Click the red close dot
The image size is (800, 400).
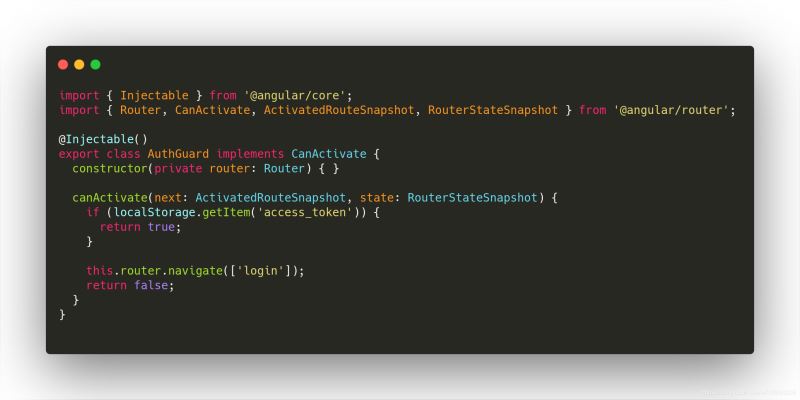(63, 65)
